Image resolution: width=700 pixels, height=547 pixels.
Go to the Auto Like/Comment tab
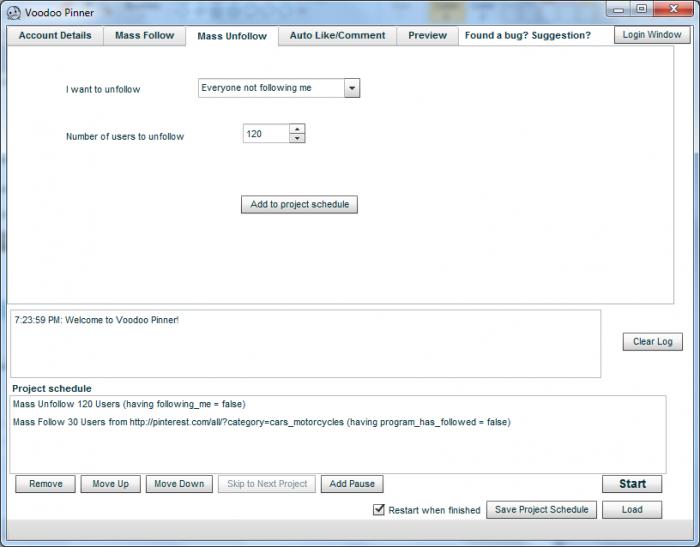coord(338,36)
